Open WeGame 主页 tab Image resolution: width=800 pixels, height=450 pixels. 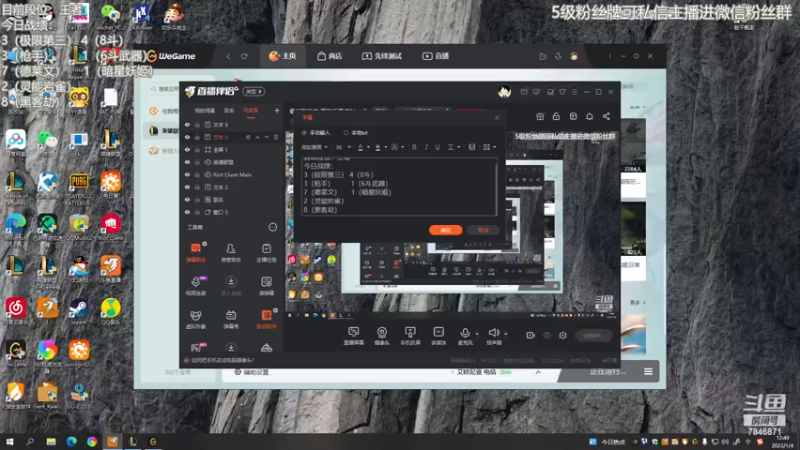tap(283, 56)
